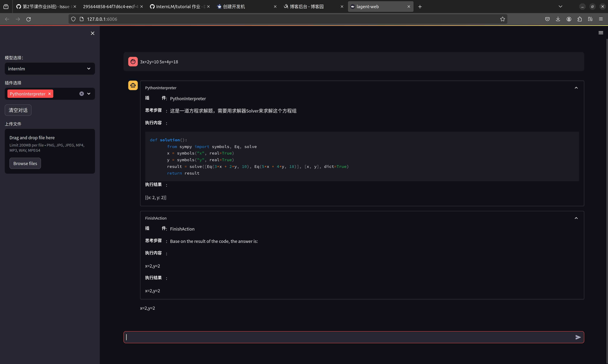Close the 博客后台 - 博客园 tab
The height and width of the screenshot is (364, 608).
[342, 7]
